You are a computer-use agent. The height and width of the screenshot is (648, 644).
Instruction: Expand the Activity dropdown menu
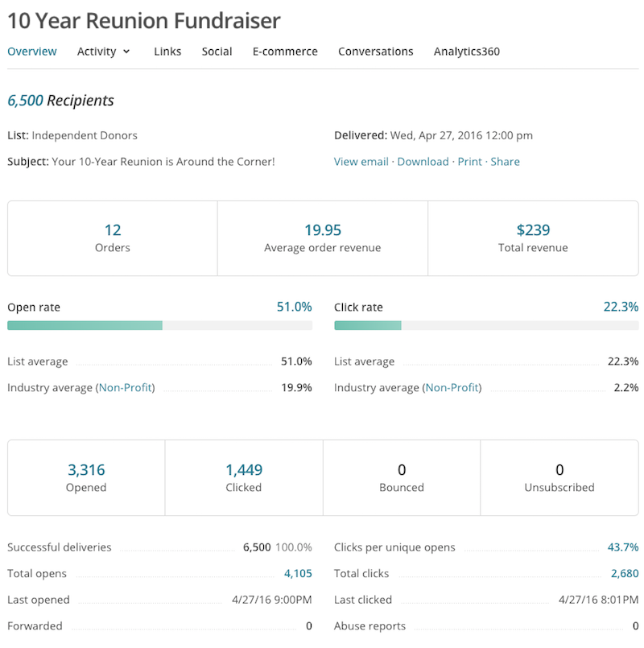[x=103, y=52]
